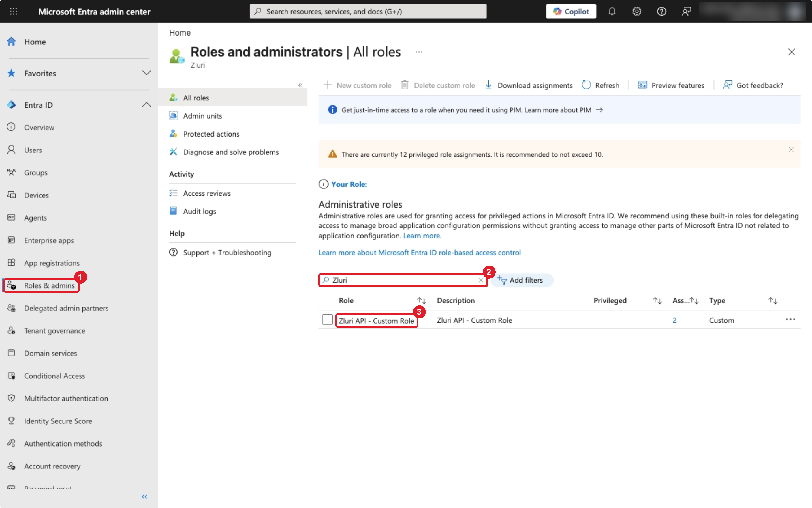Open the app launcher grid icon
Screen dimensions: 812x508
point(14,12)
